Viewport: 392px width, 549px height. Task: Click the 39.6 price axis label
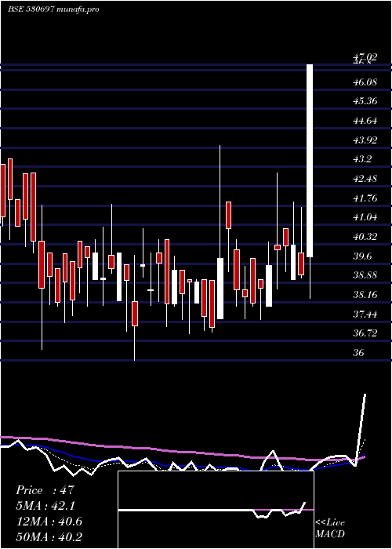[x=362, y=256]
